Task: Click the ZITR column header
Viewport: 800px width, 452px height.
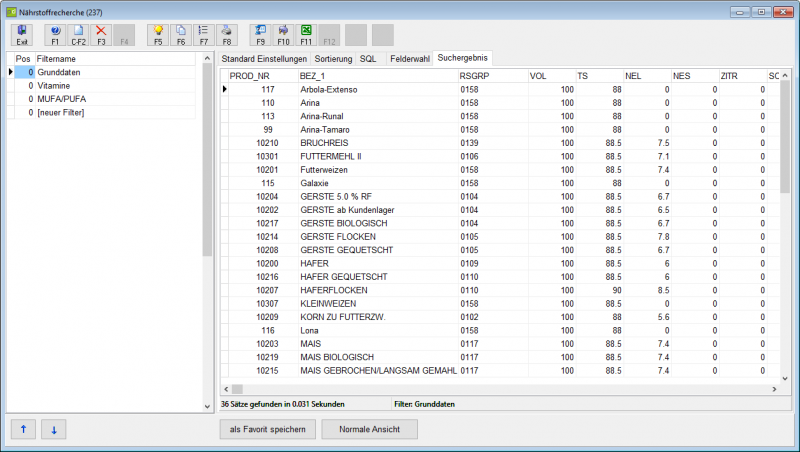Action: 743,76
